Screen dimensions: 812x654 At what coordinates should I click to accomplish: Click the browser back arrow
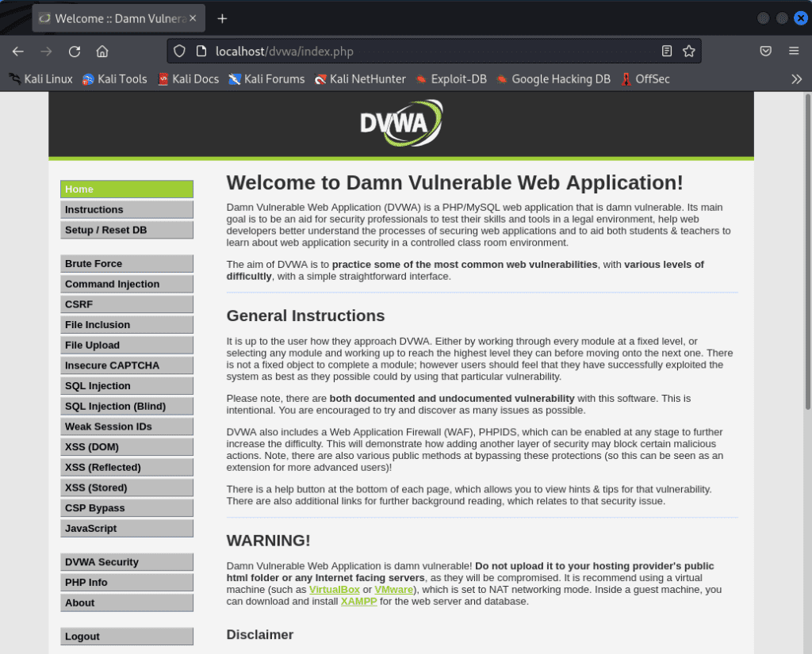click(x=18, y=52)
